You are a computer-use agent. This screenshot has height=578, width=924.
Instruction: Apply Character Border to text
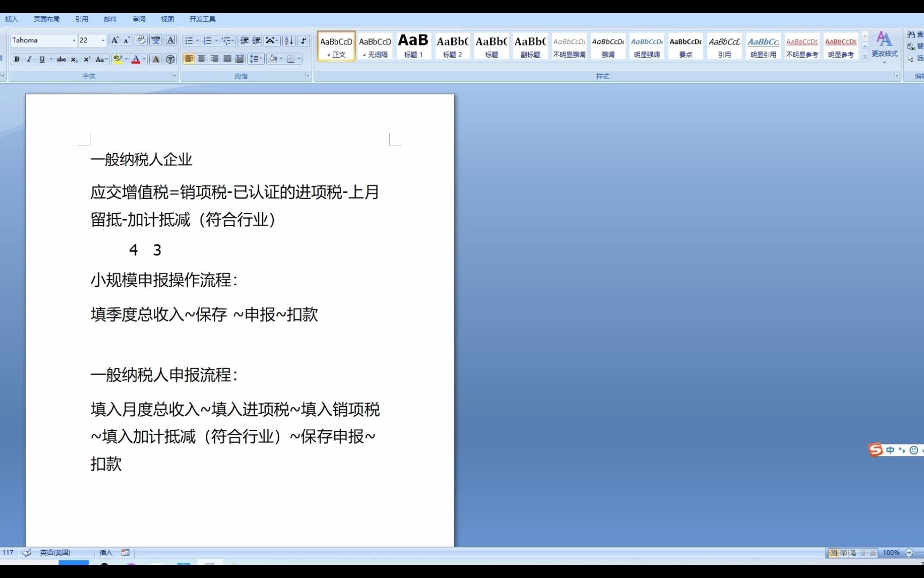tap(171, 40)
